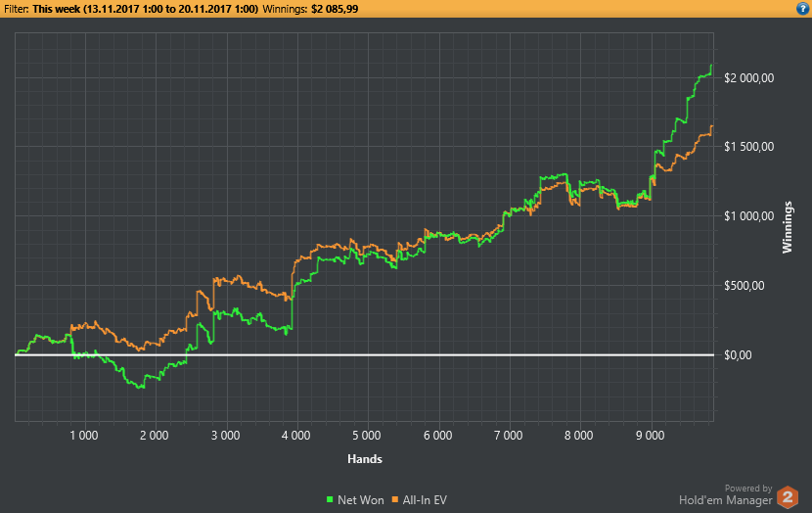Click the 1 000 hands axis tick label
The height and width of the screenshot is (513, 812).
click(84, 436)
